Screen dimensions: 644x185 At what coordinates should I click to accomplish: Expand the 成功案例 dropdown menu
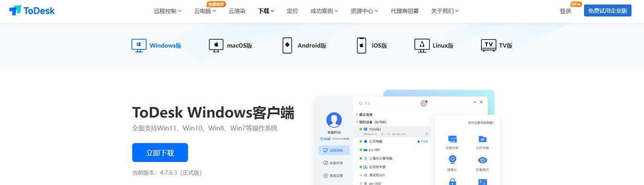tap(324, 11)
